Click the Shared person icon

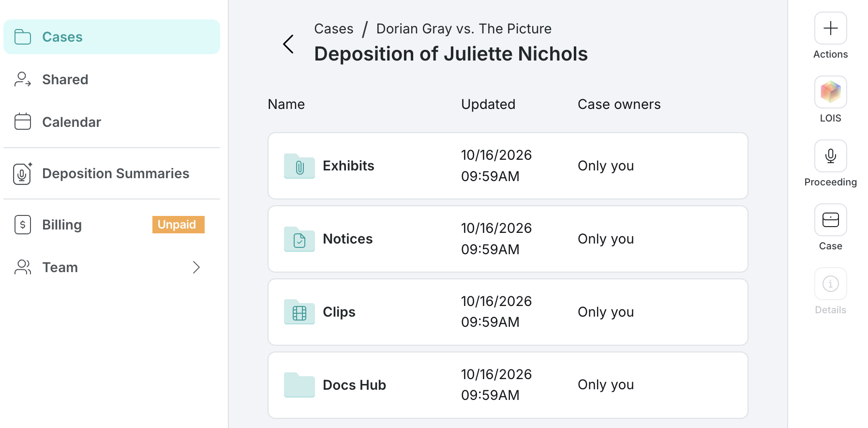point(23,79)
